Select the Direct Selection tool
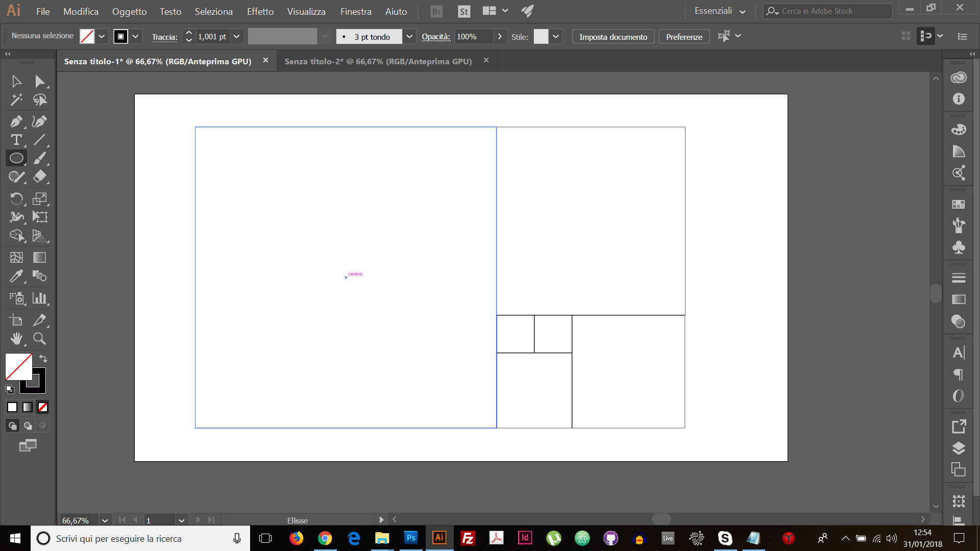 (39, 81)
